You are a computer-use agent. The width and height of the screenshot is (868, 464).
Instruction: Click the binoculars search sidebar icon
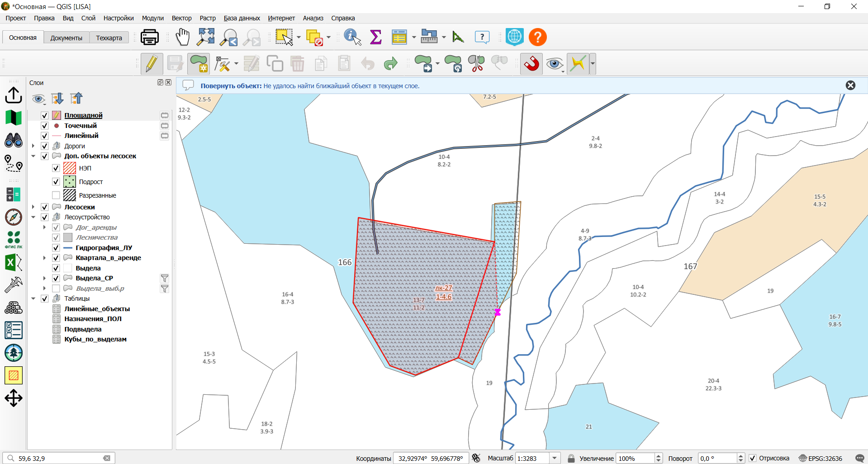(14, 140)
